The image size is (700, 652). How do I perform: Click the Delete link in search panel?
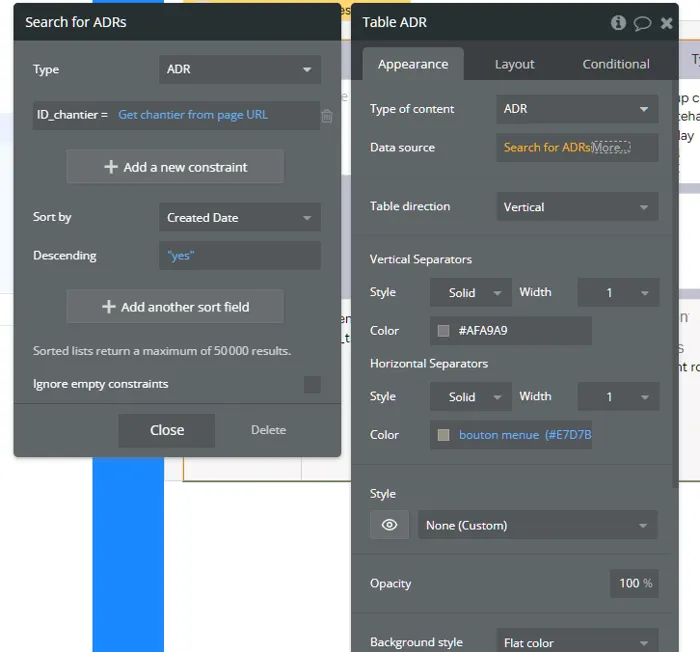(x=268, y=430)
